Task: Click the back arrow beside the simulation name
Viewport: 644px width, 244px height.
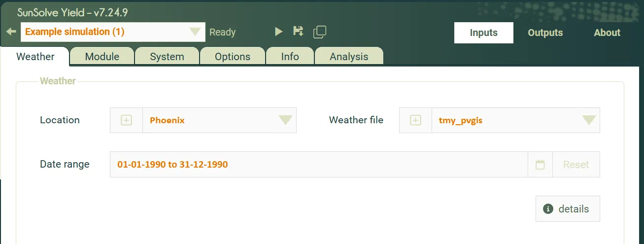Action: [11, 32]
